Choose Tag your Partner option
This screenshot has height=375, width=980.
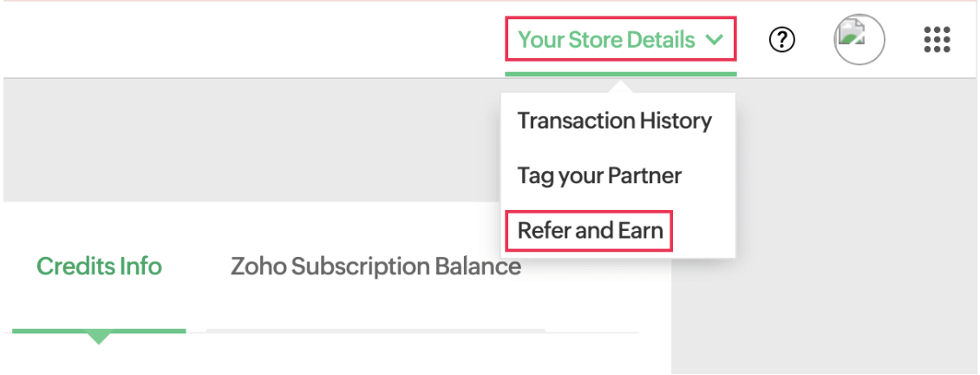click(599, 176)
